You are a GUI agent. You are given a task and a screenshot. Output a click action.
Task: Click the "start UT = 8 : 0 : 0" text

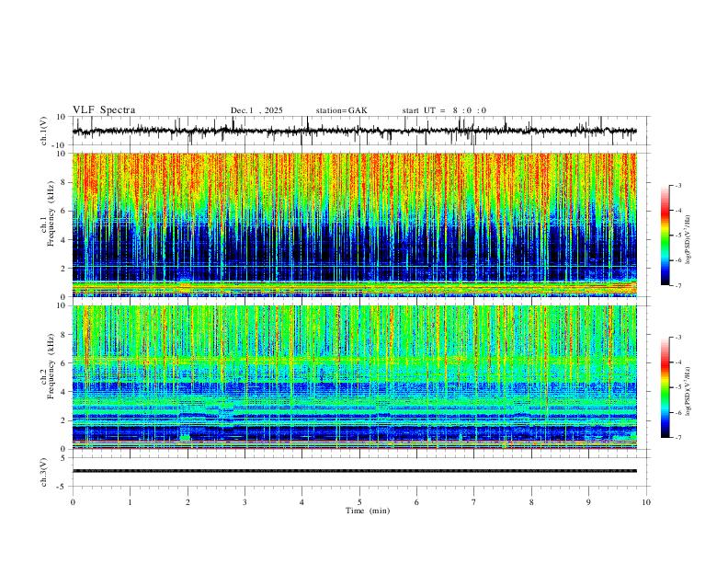(x=444, y=110)
